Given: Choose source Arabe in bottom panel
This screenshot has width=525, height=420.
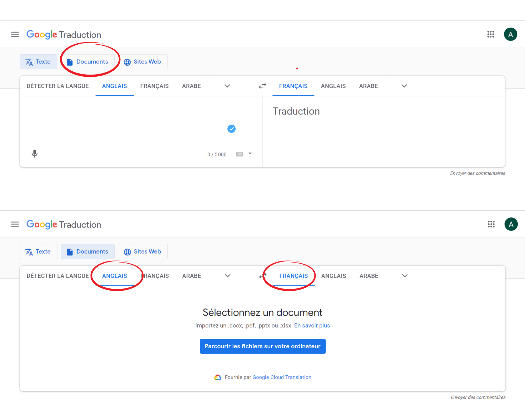Looking at the screenshot, I should click(192, 276).
